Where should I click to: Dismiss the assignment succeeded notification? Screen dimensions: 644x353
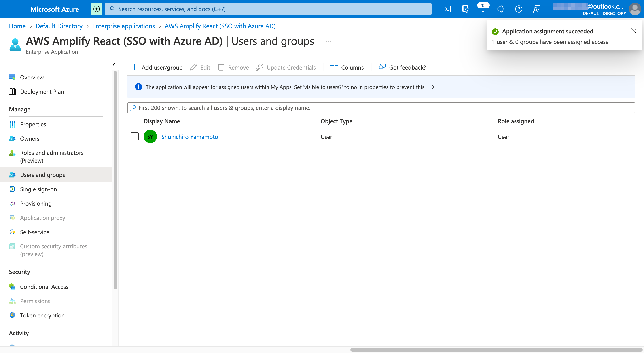(x=634, y=31)
